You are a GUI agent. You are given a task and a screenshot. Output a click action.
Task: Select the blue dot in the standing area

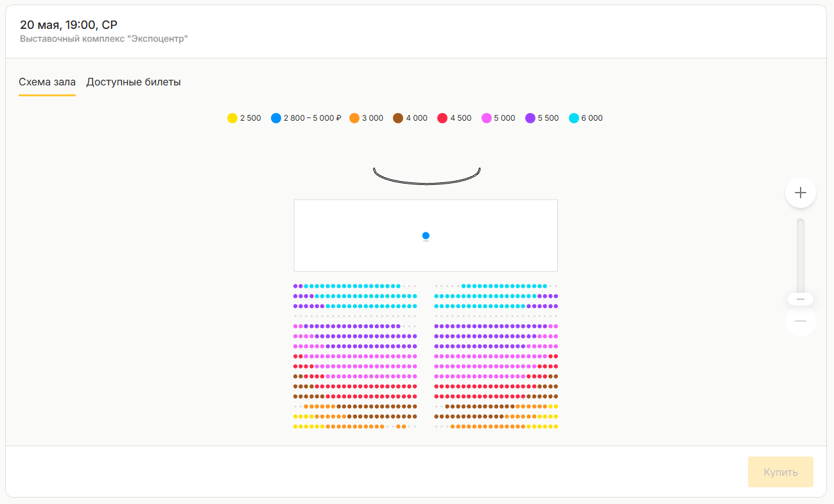click(x=426, y=236)
